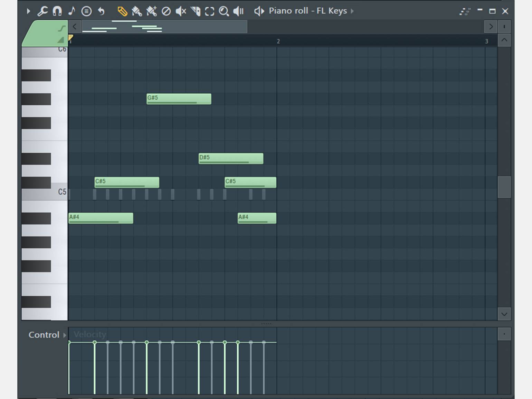
Task: Select the Draw pencil tool
Action: pyautogui.click(x=122, y=11)
